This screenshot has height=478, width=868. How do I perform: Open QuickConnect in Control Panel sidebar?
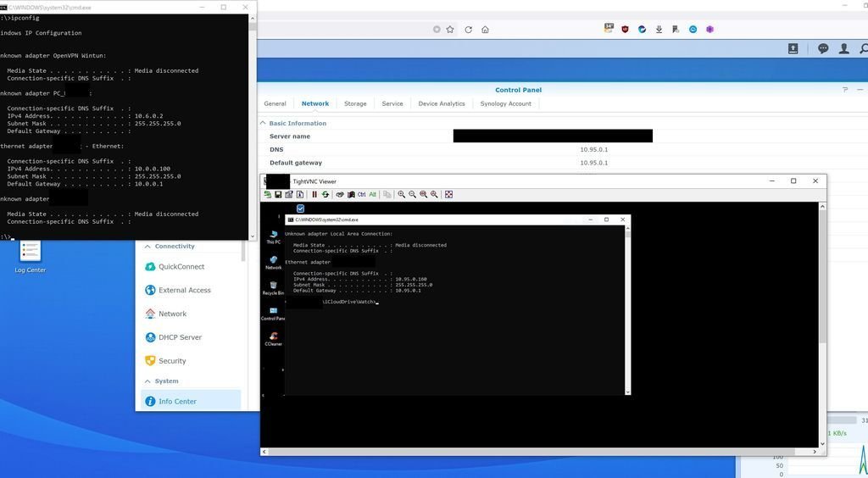191,267
